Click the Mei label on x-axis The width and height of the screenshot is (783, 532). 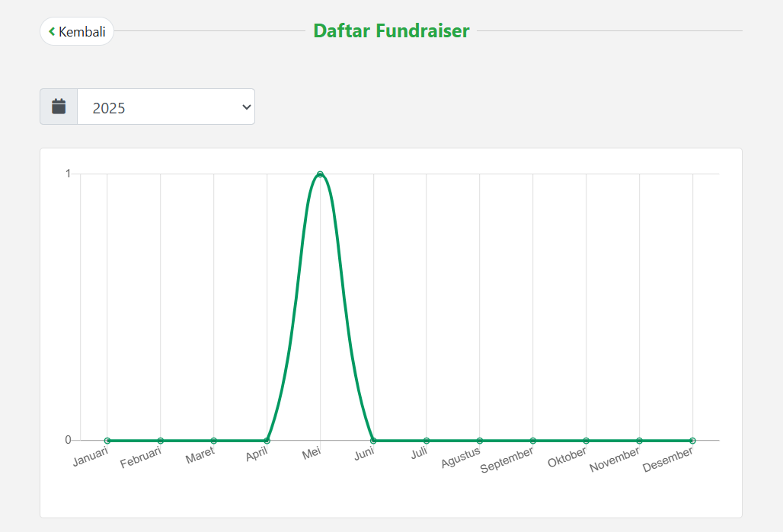(x=312, y=454)
